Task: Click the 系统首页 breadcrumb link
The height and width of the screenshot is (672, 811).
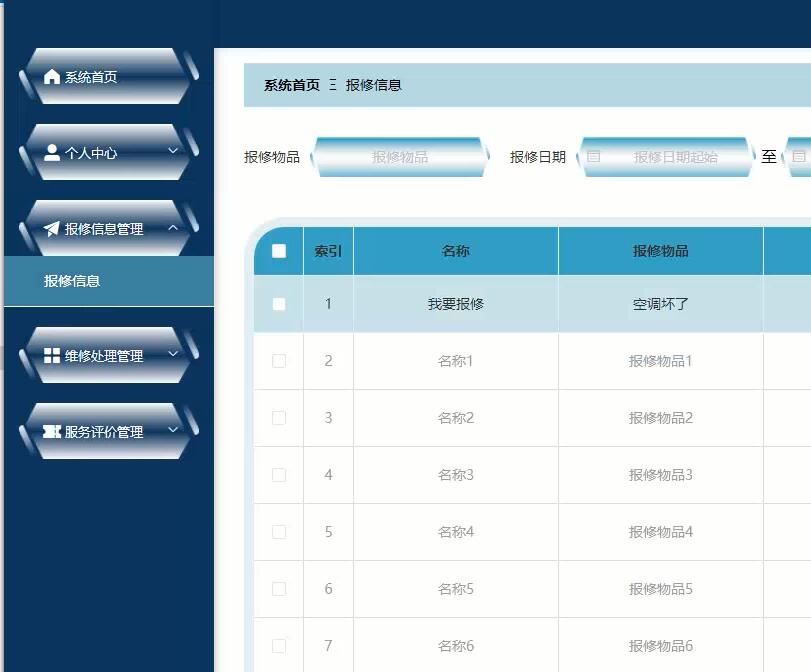Action: [x=292, y=85]
